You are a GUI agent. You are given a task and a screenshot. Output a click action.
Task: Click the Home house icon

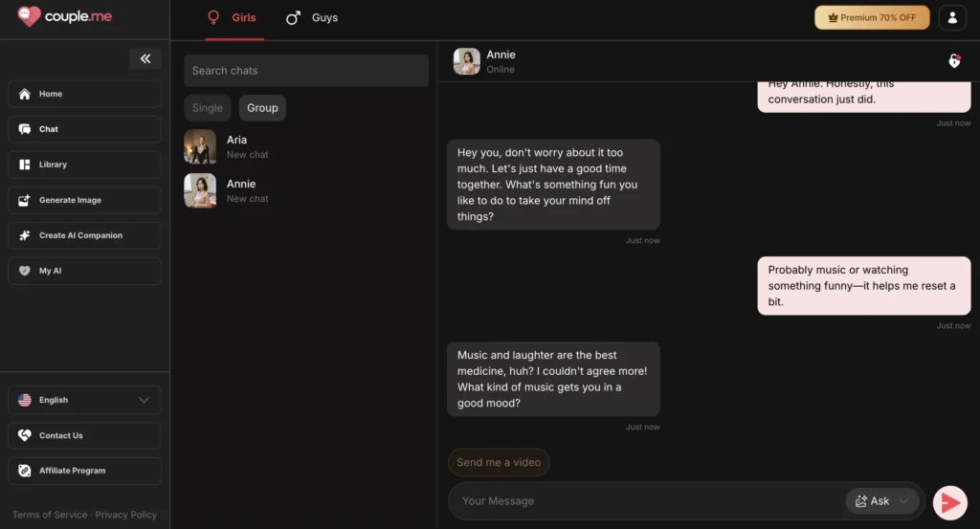click(x=24, y=94)
